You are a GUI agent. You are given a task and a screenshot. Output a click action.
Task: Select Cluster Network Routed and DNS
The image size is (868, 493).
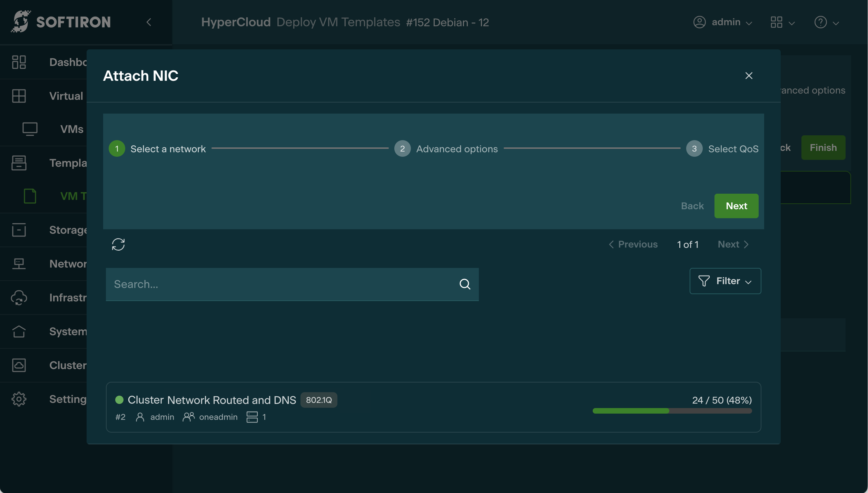[x=212, y=400]
